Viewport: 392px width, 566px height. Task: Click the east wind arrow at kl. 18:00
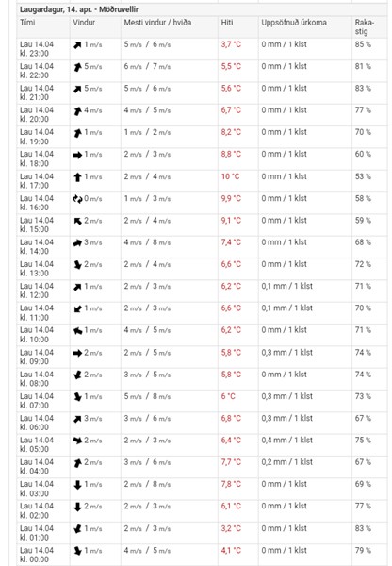coord(77,155)
